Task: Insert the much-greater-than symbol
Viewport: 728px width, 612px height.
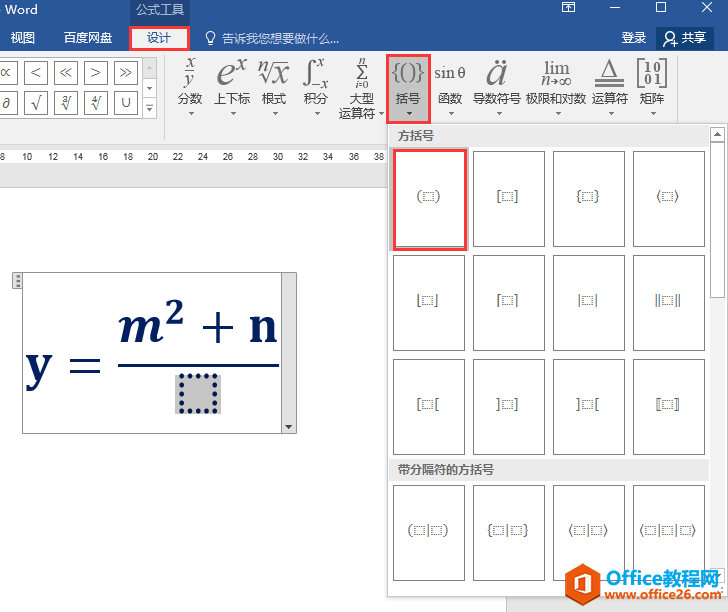Action: (x=125, y=72)
